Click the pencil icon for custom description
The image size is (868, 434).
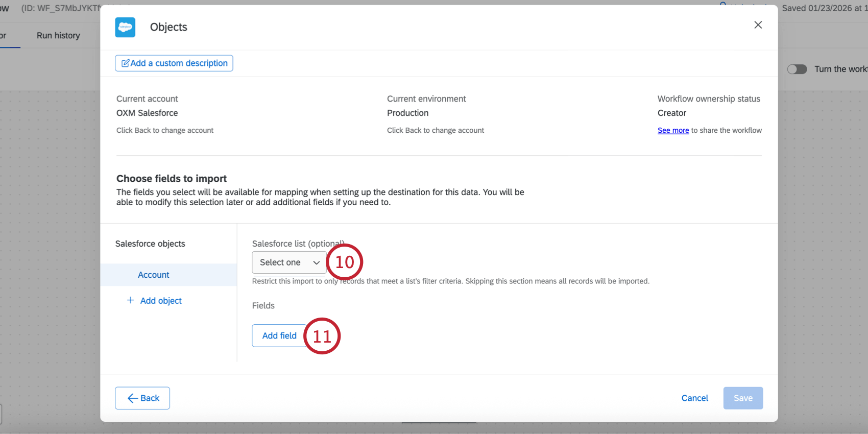coord(125,63)
